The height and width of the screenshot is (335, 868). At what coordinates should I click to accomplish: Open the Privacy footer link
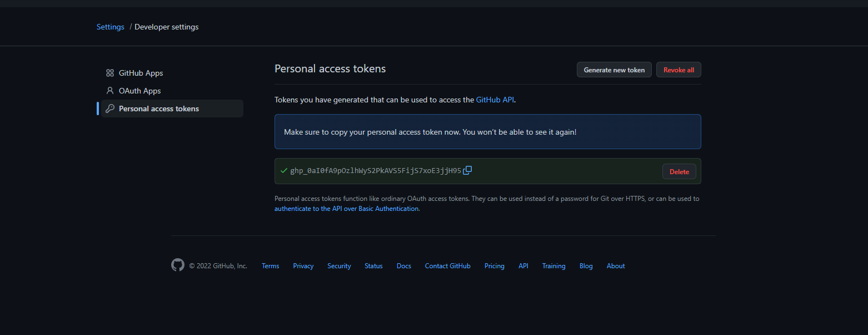pos(303,266)
